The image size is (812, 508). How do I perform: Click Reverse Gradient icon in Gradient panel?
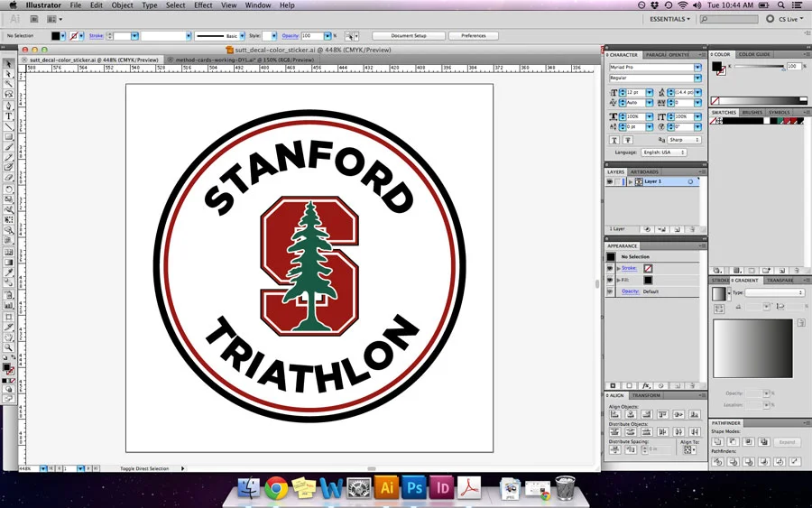pos(719,309)
